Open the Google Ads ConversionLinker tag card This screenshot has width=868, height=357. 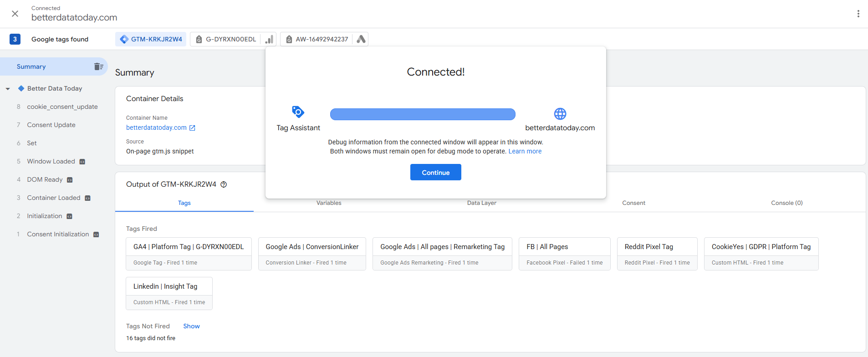(312, 254)
